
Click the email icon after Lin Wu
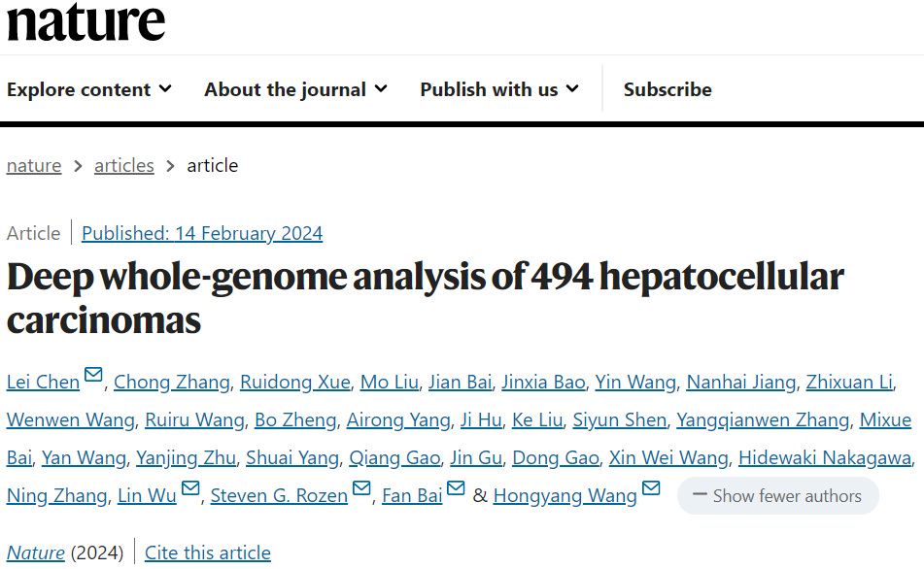tap(190, 488)
